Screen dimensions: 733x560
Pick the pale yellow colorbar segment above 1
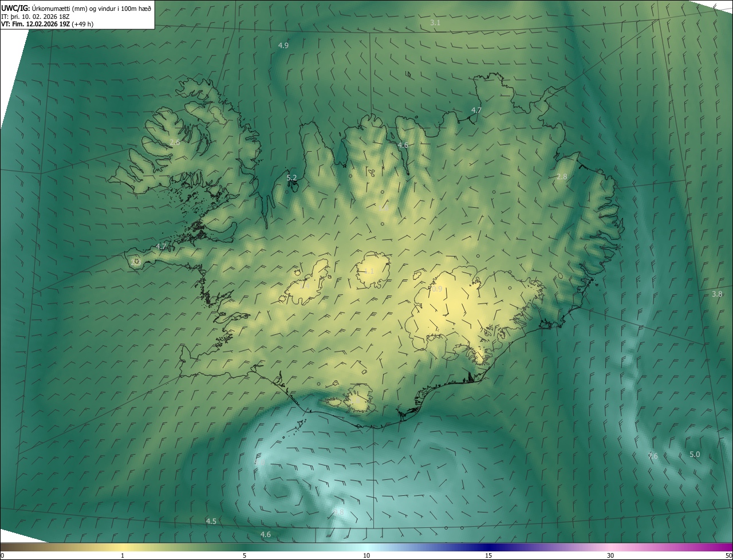(123, 547)
